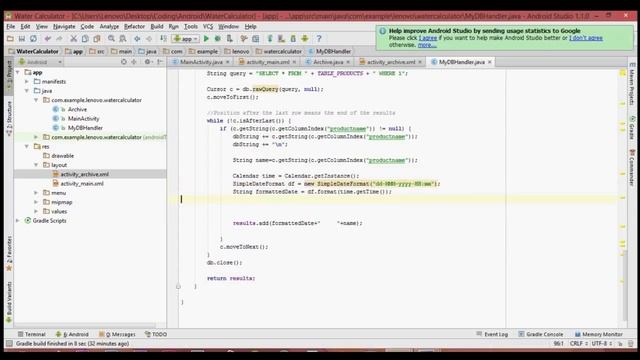Click Collapse All icon in Project panel
Screen dimensions: 640x360
(134, 62)
